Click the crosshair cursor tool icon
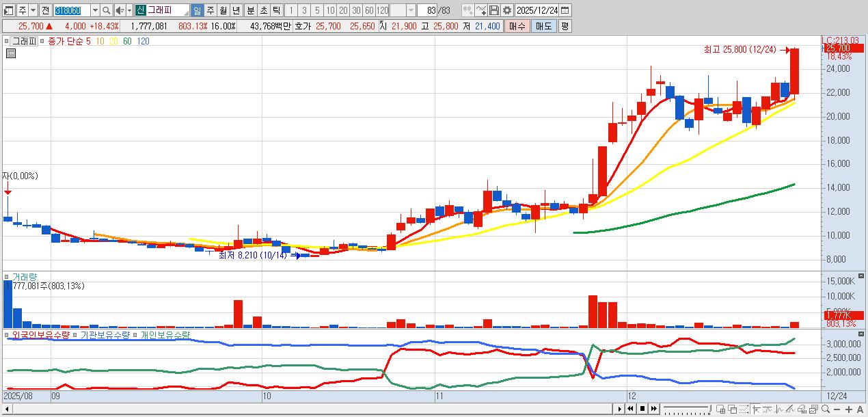Image resolution: width=868 pixels, height=417 pixels. (757, 409)
